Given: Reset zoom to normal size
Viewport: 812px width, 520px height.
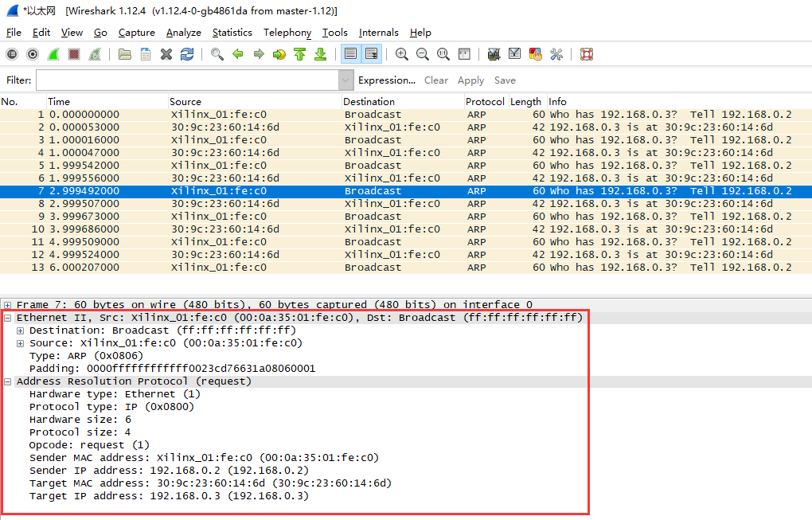Looking at the screenshot, I should pos(443,53).
